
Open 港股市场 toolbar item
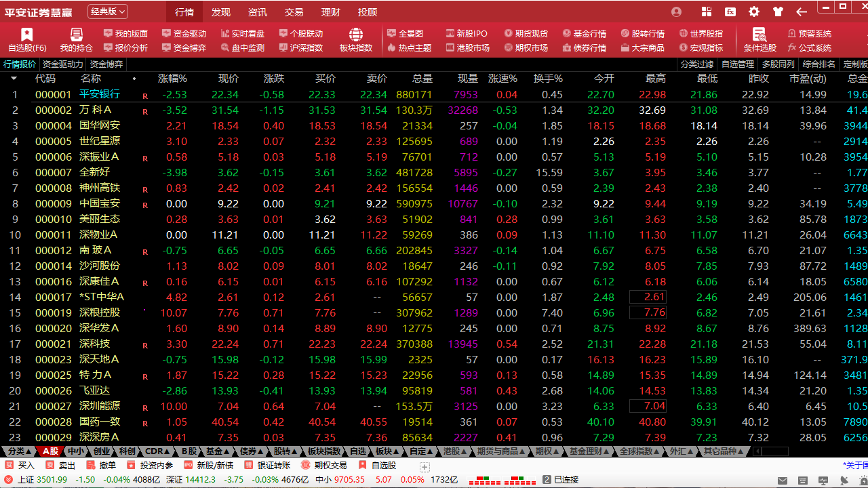click(x=467, y=47)
